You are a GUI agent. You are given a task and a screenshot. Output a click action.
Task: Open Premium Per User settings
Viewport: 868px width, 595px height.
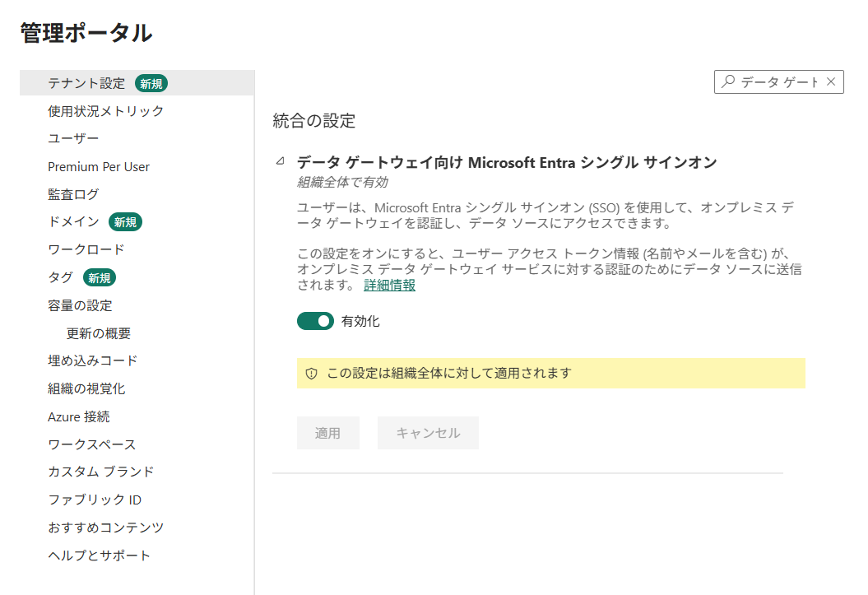pyautogui.click(x=99, y=166)
